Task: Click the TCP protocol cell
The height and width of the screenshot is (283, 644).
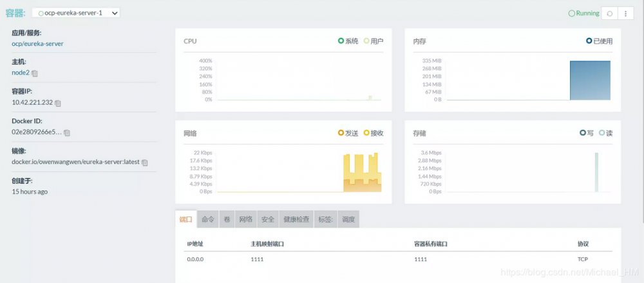Action: point(583,260)
